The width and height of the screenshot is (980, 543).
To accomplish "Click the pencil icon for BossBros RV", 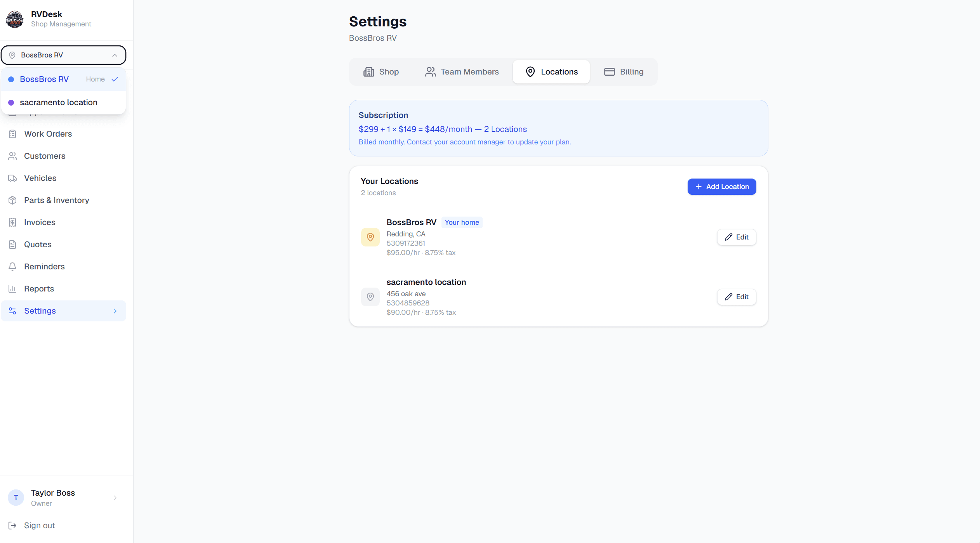I will click(729, 237).
